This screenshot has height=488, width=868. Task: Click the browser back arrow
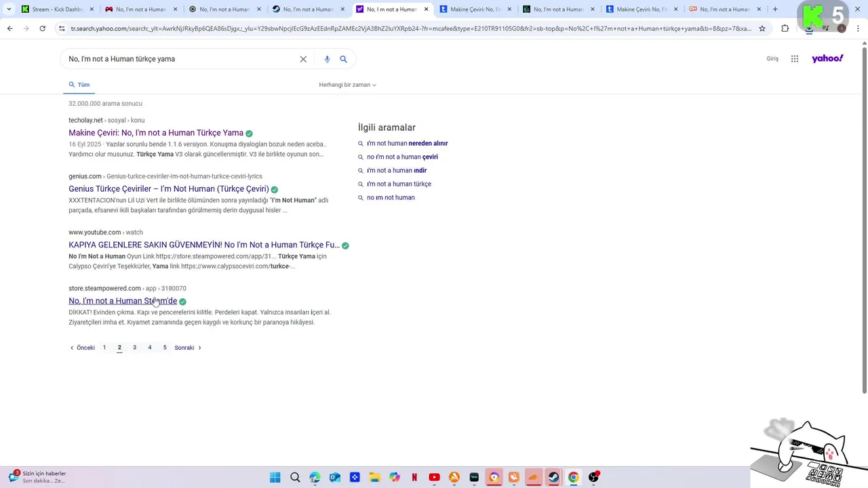(x=9, y=28)
